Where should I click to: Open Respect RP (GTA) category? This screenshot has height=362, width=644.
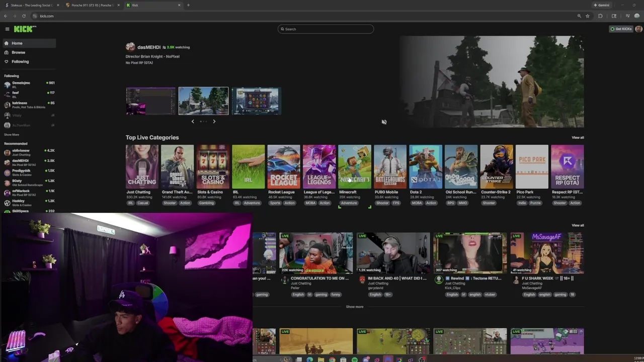point(568,167)
